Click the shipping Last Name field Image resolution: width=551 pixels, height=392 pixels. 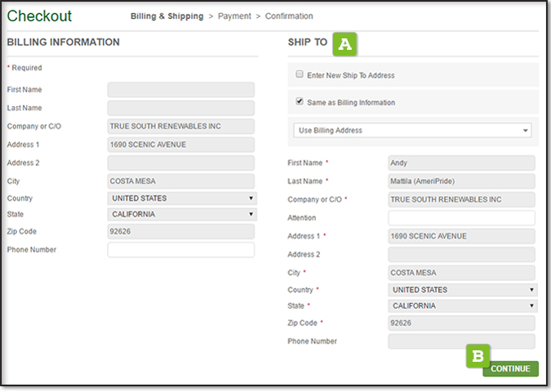click(461, 181)
